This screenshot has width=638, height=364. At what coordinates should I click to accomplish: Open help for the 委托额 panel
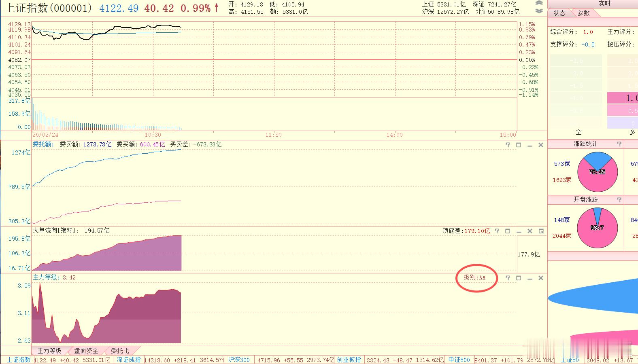pos(508,145)
